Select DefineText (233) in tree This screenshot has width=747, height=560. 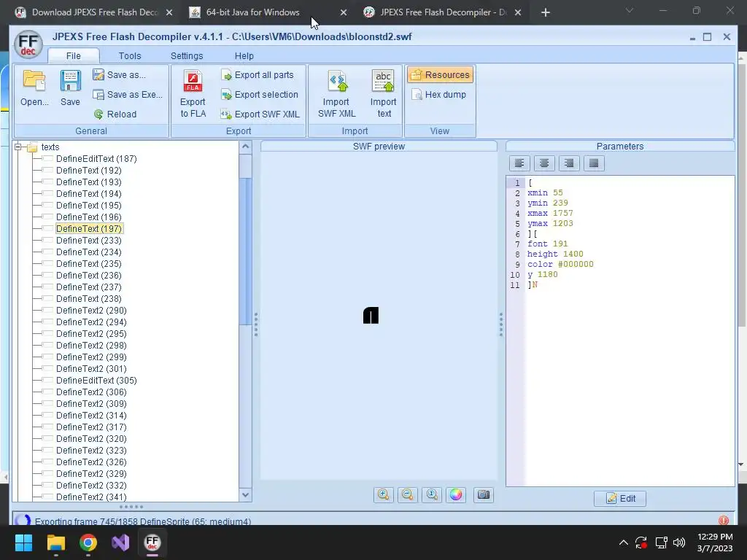88,241
